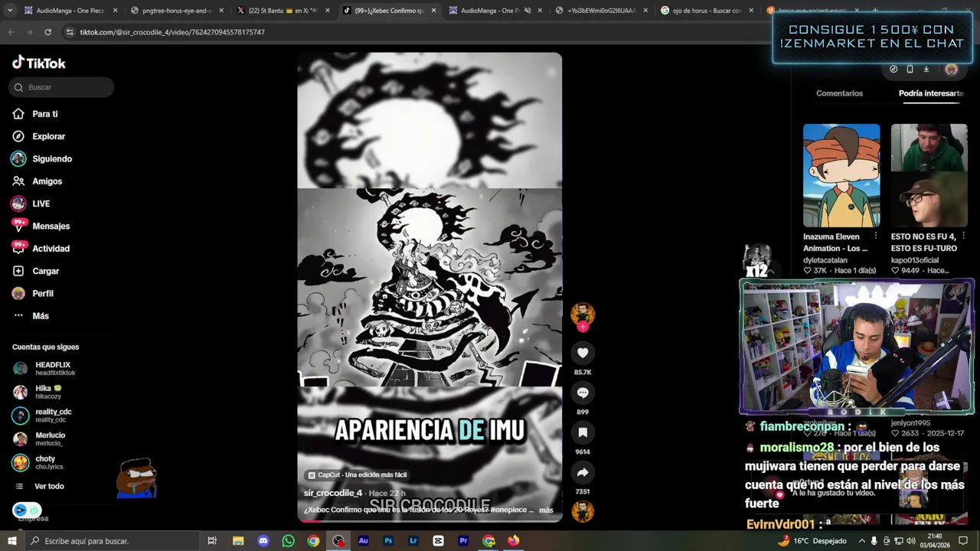The image size is (980, 551).
Task: Reload the page
Action: coord(47,32)
